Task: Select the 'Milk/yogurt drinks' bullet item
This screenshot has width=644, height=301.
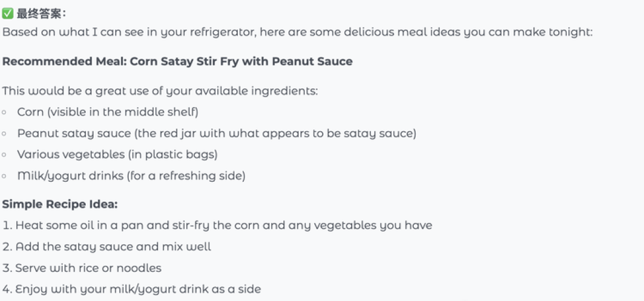Action: click(x=131, y=176)
